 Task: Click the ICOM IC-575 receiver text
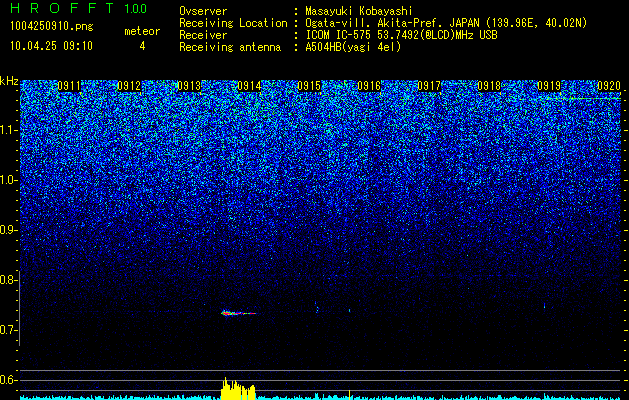(401, 35)
